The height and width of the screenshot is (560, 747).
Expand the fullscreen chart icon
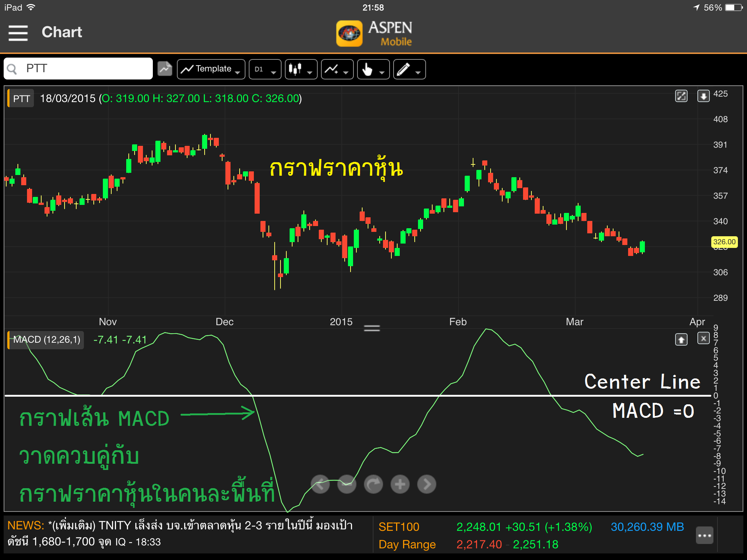[681, 96]
